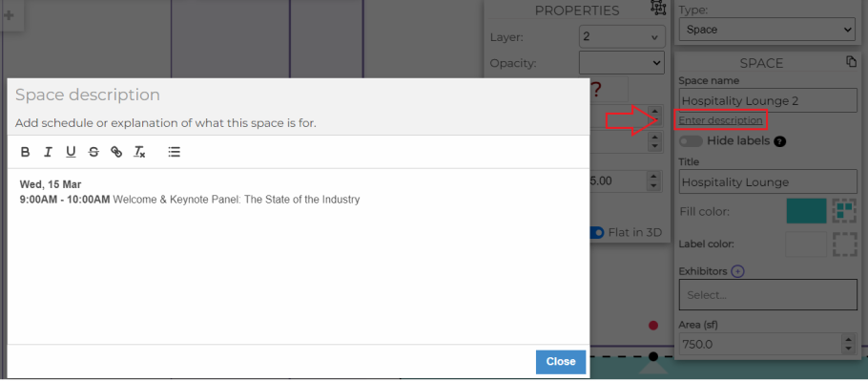Toggle the Hide labels switch
Image resolution: width=868 pixels, height=382 pixels.
pyautogui.click(x=692, y=141)
